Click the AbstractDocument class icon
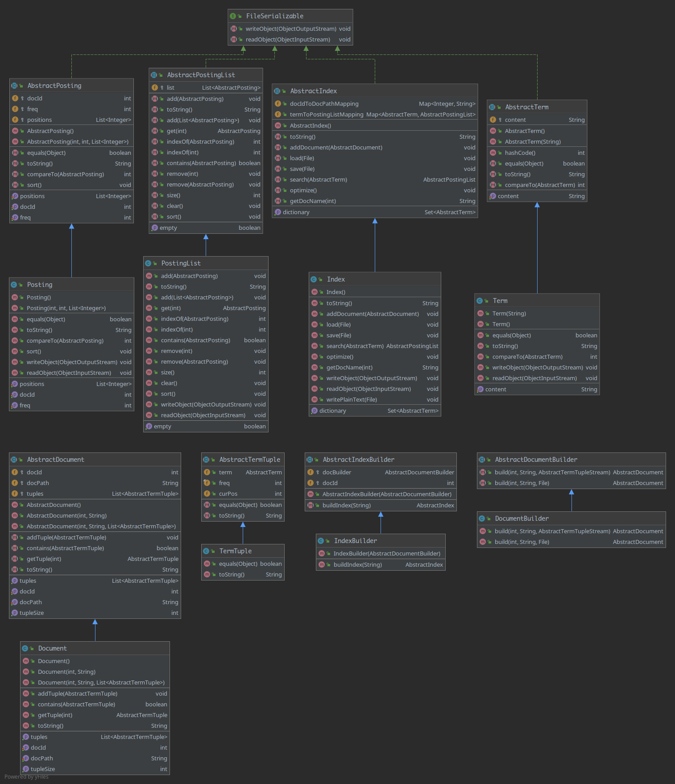 [14, 460]
